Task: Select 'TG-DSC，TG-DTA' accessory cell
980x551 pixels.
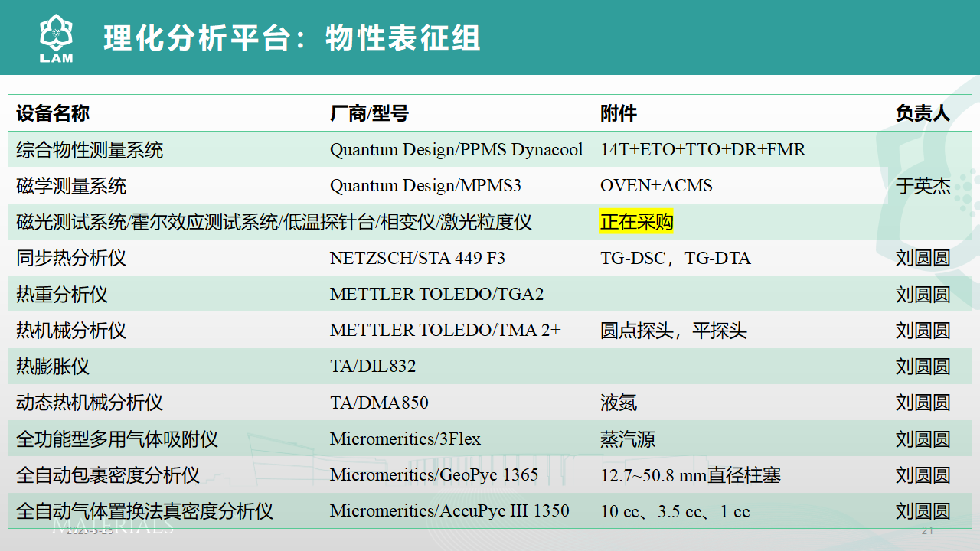Action: coord(675,258)
